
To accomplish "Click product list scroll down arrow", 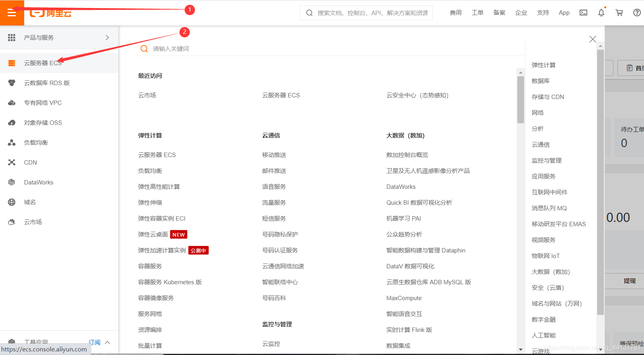I will (x=521, y=349).
